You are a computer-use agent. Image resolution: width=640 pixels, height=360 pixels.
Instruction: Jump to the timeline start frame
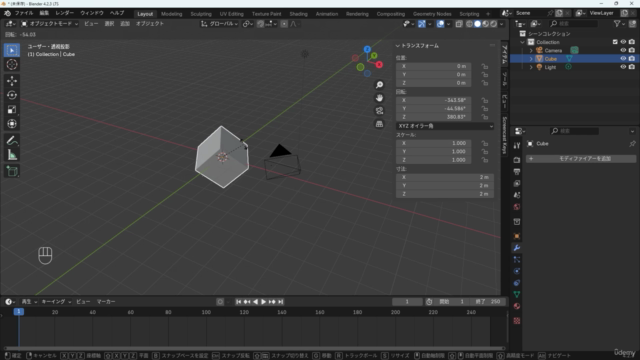(238, 302)
